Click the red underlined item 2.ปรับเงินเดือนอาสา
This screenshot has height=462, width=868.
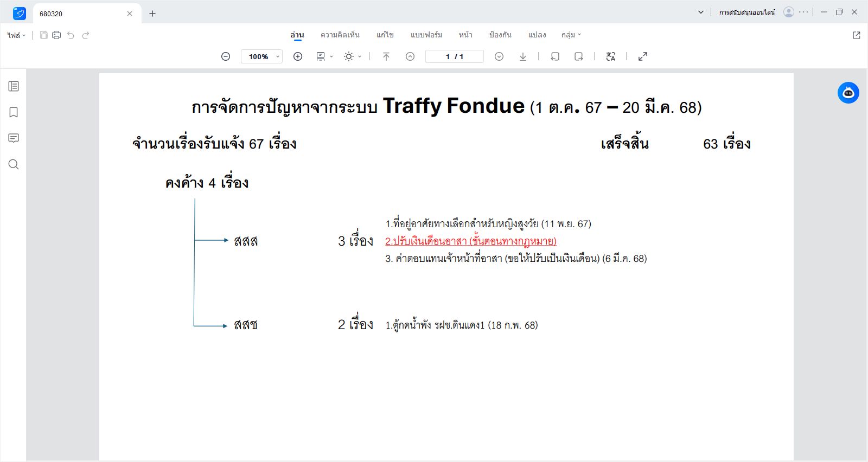tap(471, 241)
